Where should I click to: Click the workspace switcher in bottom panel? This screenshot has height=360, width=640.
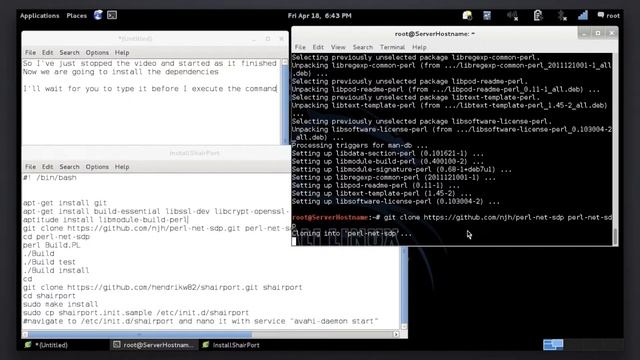click(553, 345)
